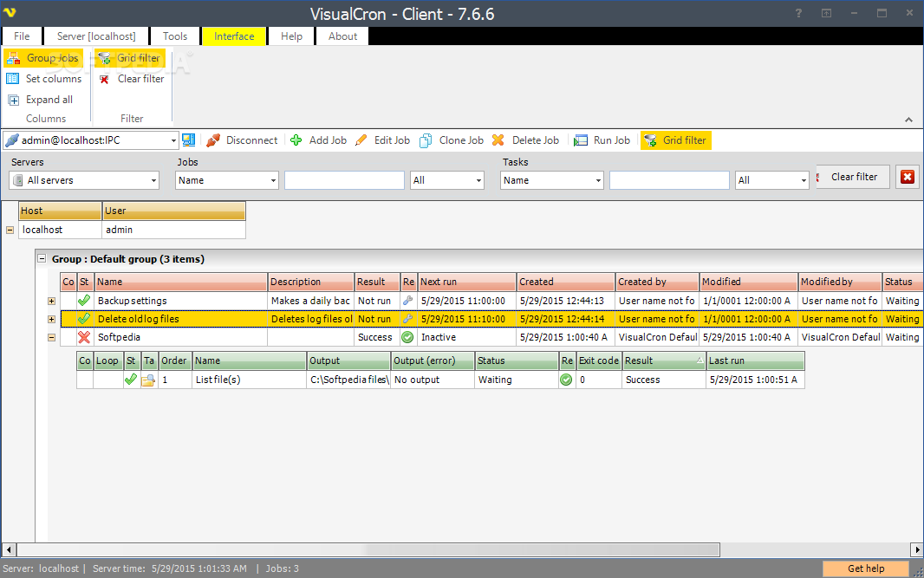Click the Get help button
Viewport: 924px width, 578px height.
pyautogui.click(x=866, y=568)
